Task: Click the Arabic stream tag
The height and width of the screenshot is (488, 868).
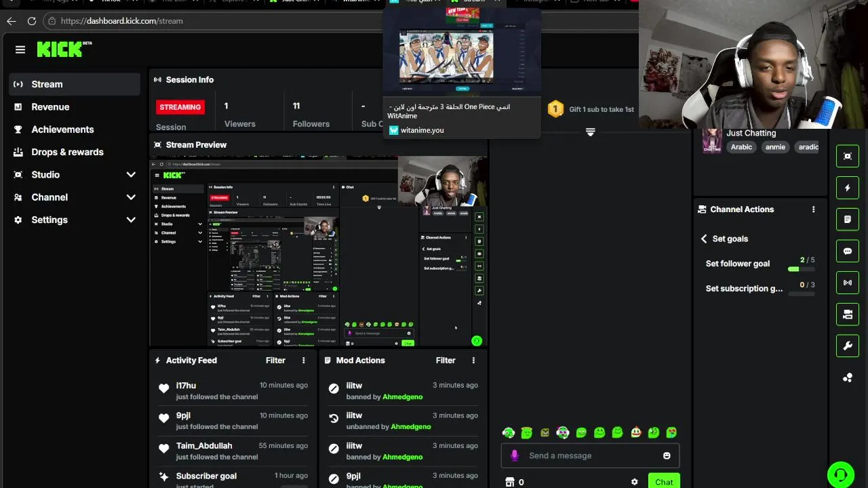Action: coord(741,147)
